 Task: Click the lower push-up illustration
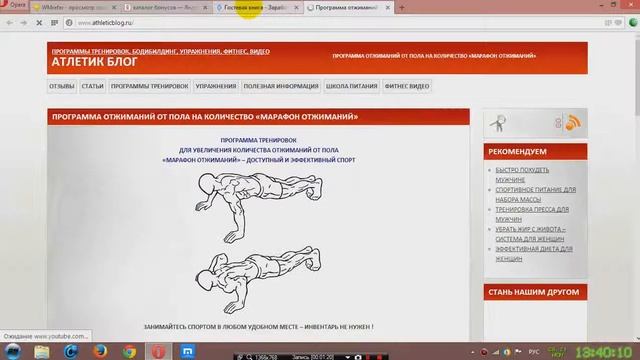tap(258, 280)
